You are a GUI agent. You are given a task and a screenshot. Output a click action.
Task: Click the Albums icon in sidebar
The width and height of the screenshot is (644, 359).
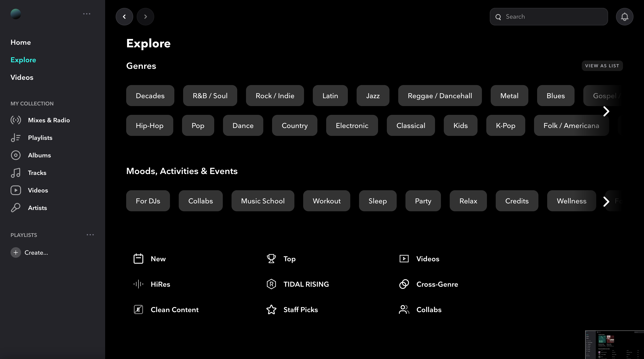coord(16,155)
